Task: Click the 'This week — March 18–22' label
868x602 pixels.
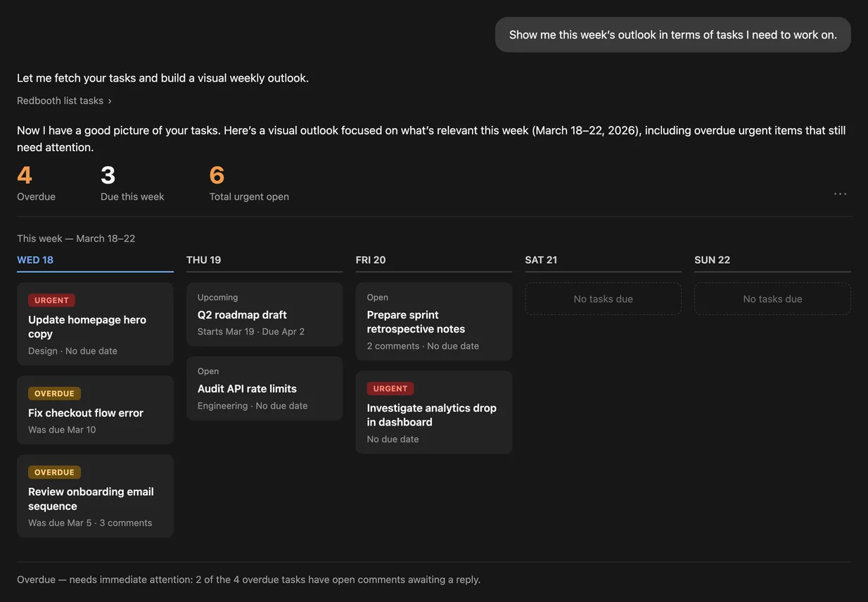Action: click(76, 238)
